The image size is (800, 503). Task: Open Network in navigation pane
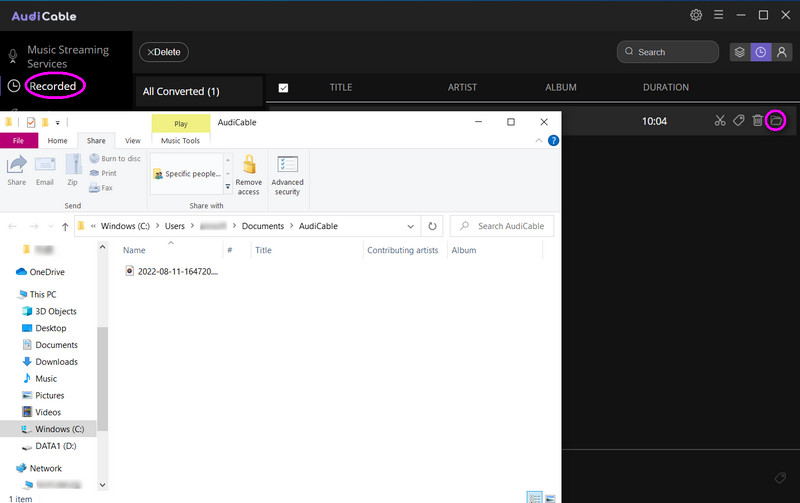[x=39, y=468]
